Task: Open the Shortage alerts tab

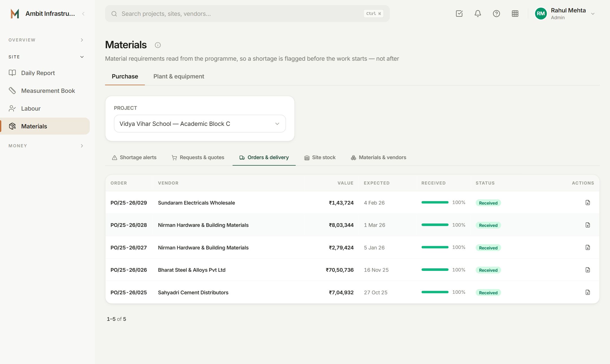Action: [134, 157]
